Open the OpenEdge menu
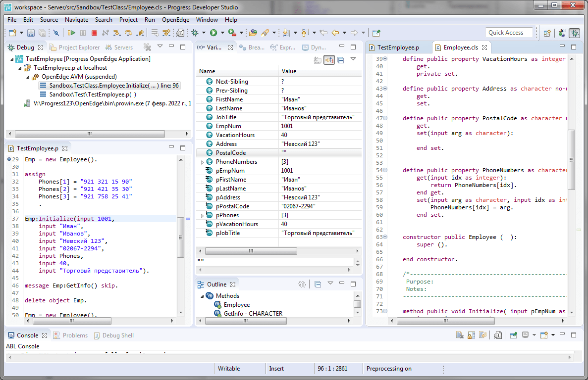The height and width of the screenshot is (380, 588). (175, 20)
